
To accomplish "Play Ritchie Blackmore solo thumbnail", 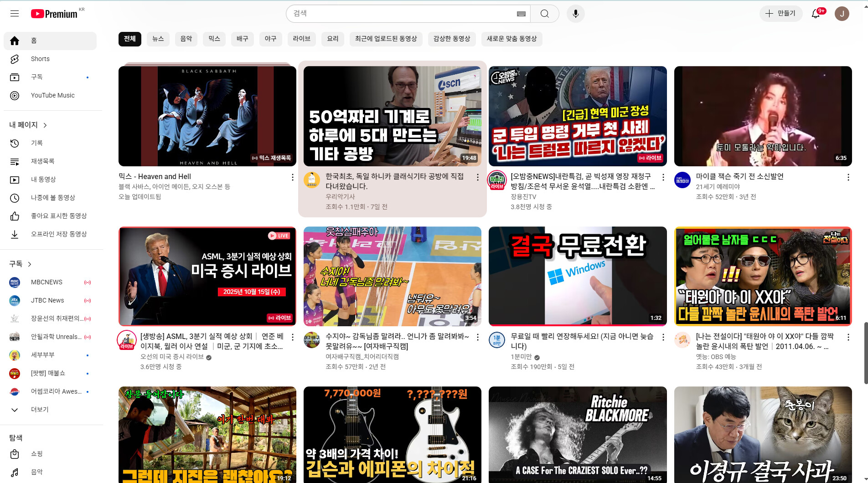I will 578,435.
